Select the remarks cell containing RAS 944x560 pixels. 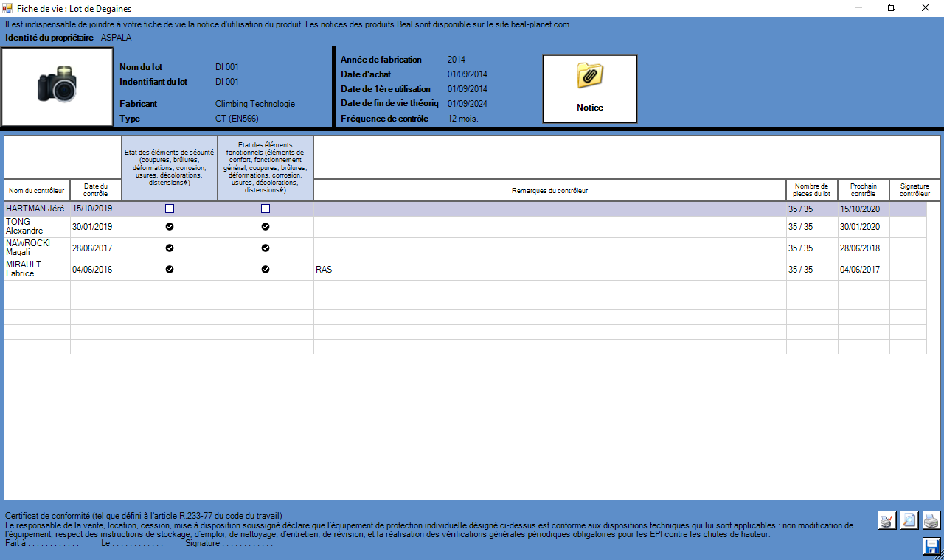pyautogui.click(x=549, y=270)
